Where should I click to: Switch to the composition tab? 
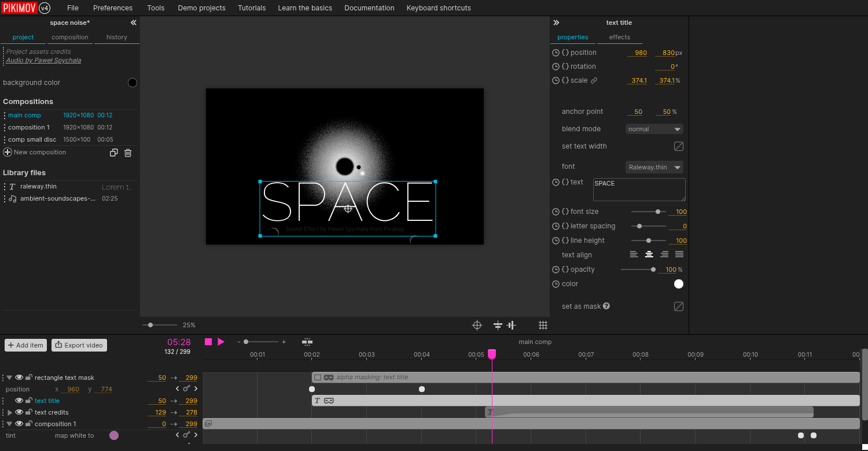(70, 37)
